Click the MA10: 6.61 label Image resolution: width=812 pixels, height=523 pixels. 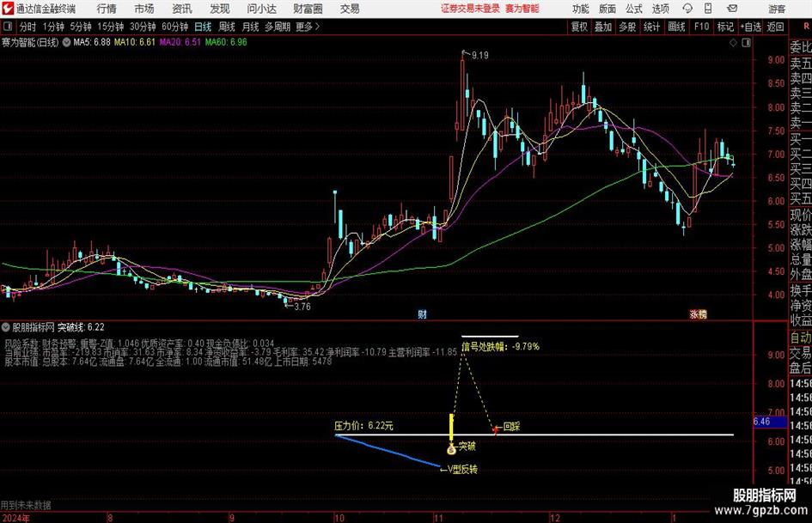(x=135, y=42)
